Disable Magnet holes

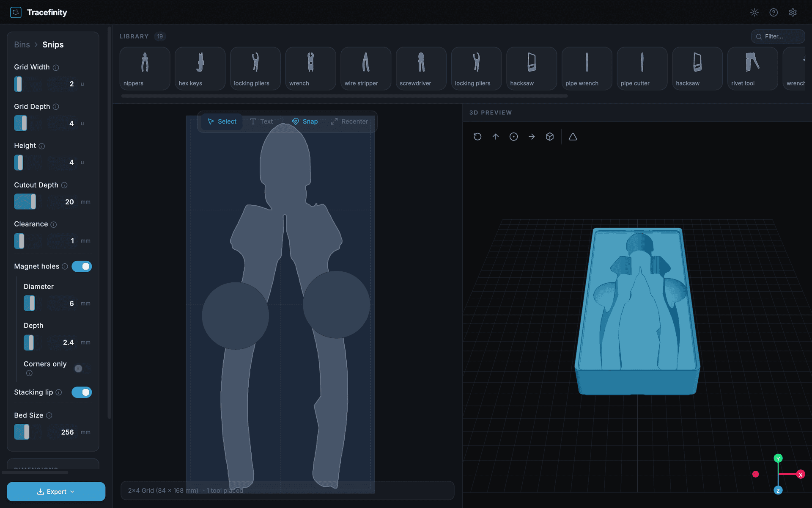82,266
